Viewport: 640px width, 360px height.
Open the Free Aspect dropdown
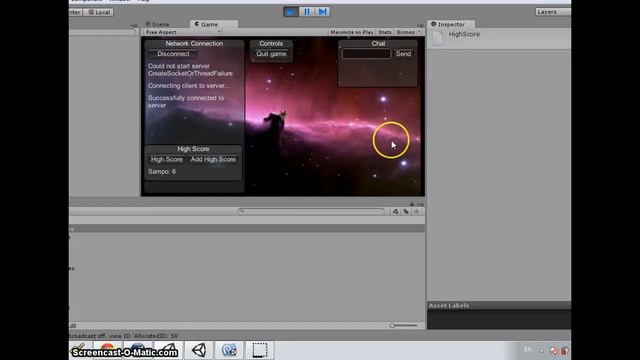[183, 32]
